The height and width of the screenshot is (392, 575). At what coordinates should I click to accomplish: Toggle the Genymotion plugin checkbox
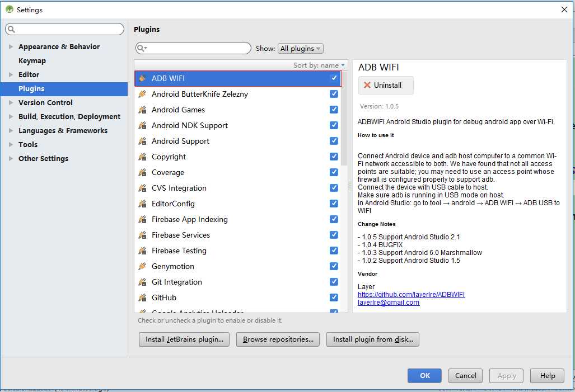point(334,266)
